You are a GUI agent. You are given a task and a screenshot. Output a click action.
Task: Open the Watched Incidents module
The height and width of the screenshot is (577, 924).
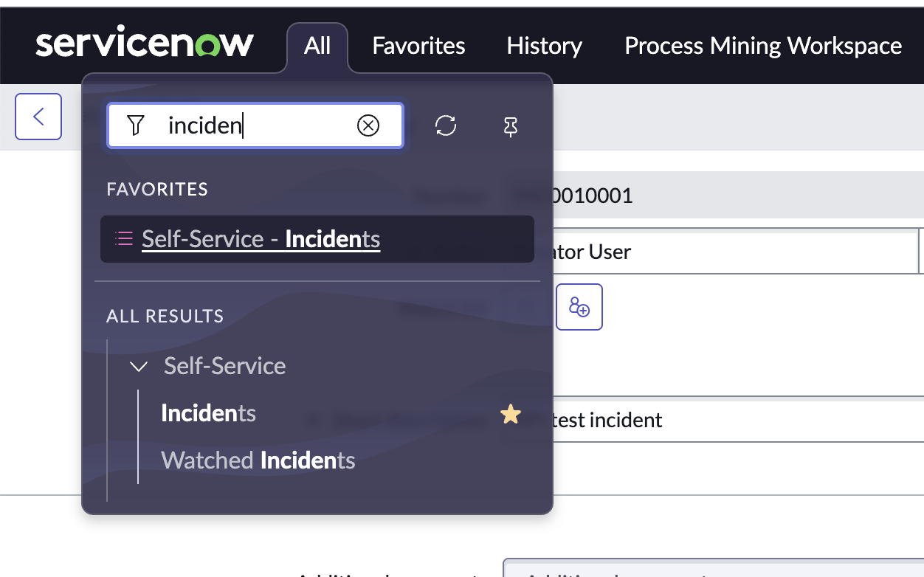[258, 460]
